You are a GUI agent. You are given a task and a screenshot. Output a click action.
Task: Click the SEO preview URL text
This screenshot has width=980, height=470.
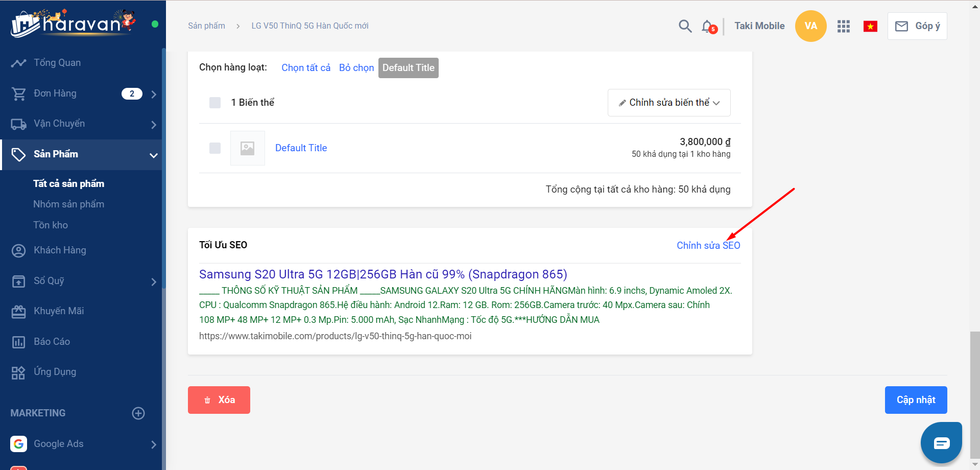click(x=335, y=336)
